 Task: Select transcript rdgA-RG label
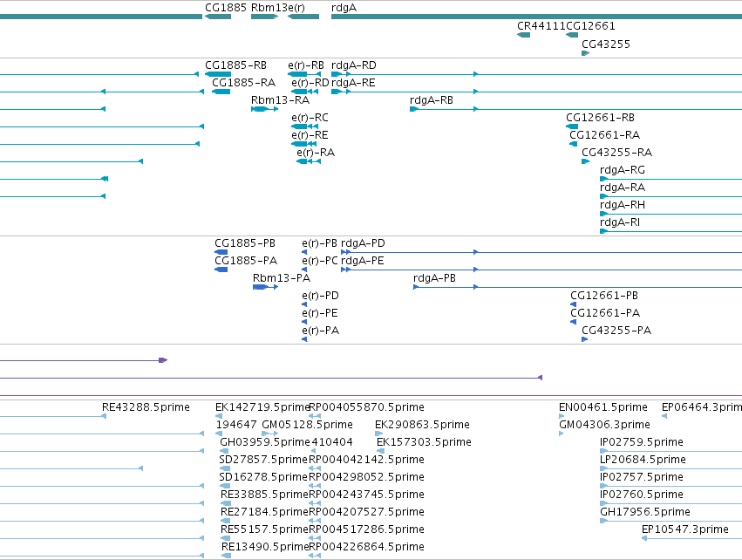point(623,170)
